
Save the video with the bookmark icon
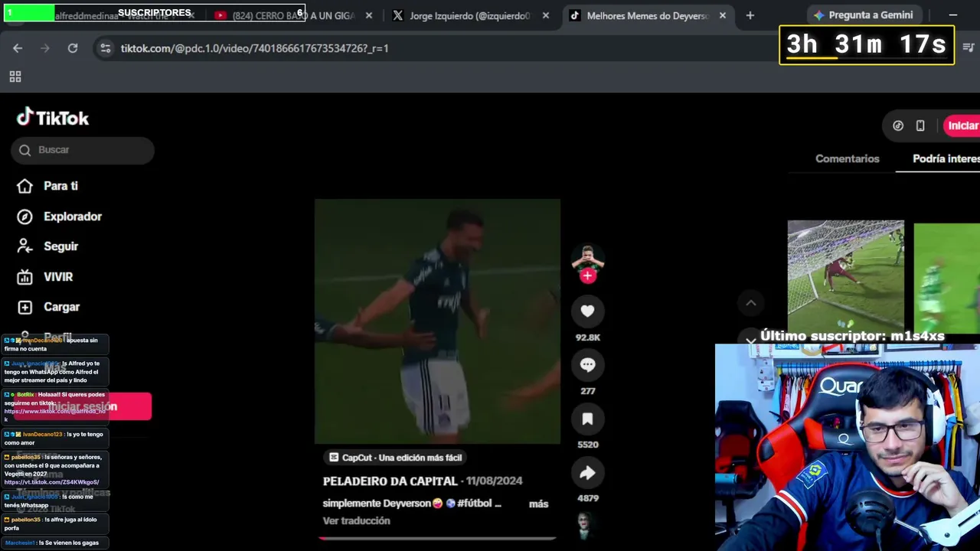pyautogui.click(x=587, y=419)
